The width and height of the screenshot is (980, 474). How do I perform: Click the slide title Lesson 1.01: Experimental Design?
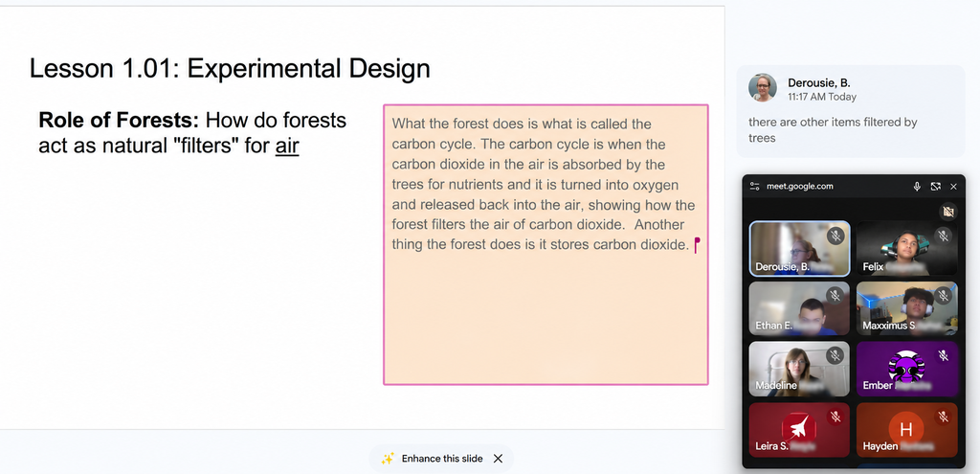pyautogui.click(x=230, y=68)
